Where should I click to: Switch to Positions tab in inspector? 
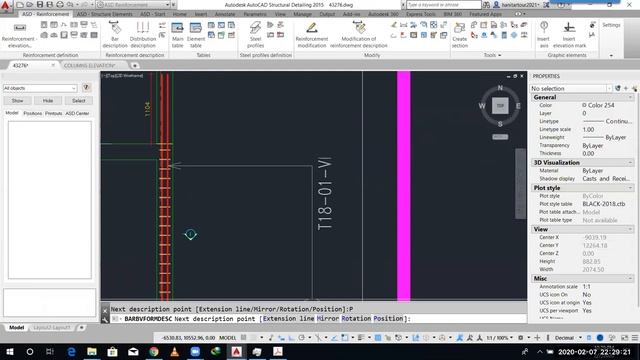point(33,113)
